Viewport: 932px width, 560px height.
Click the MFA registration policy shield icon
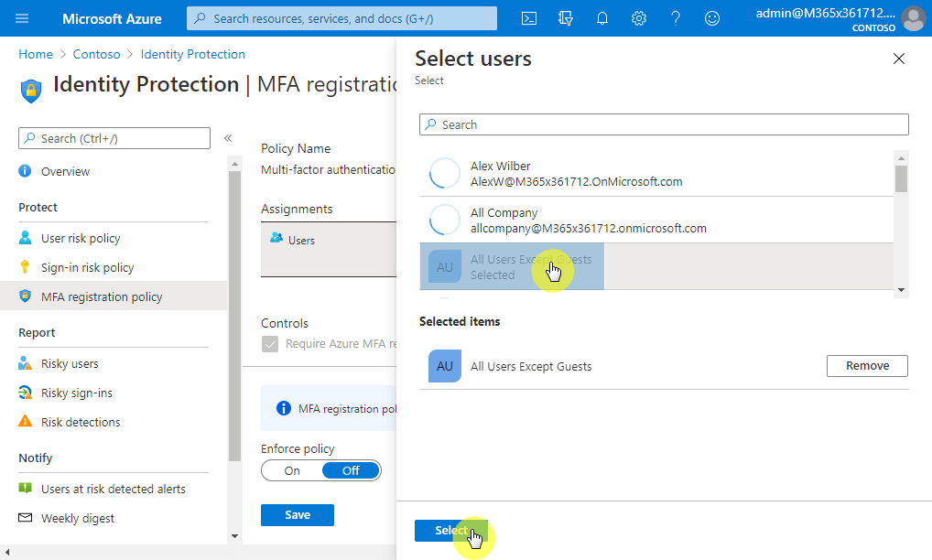25,296
